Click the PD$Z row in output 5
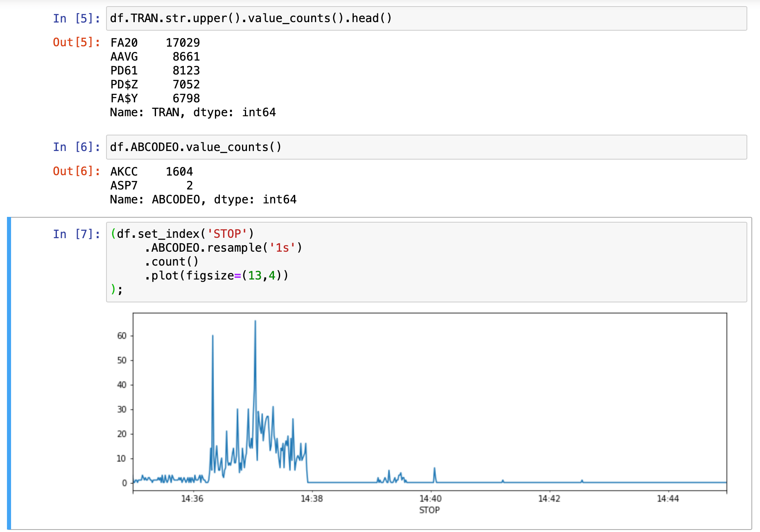The image size is (760, 532). coord(155,84)
